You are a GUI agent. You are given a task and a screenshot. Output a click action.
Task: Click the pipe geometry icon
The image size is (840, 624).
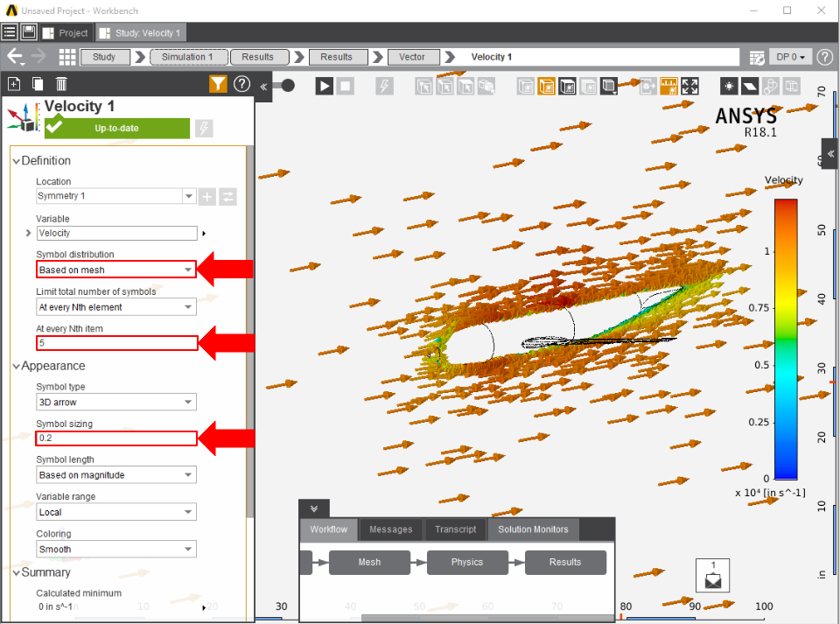pos(771,86)
